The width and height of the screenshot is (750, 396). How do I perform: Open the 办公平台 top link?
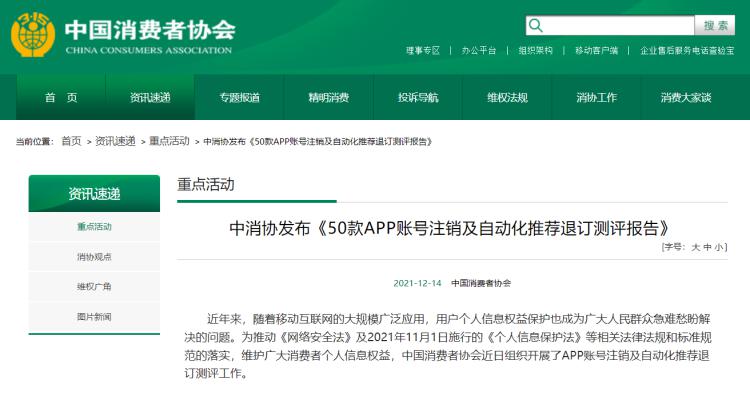click(479, 50)
